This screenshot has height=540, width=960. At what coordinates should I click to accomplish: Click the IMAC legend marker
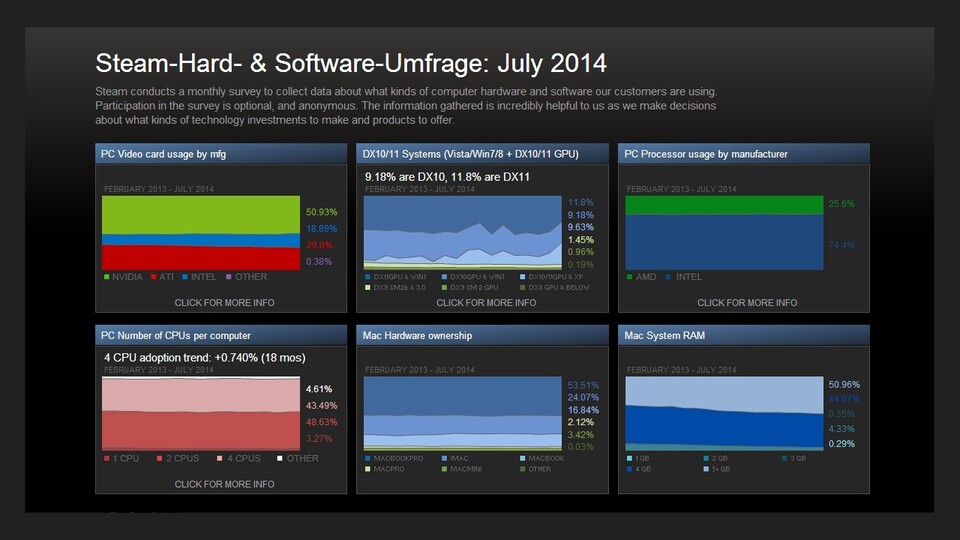click(x=445, y=458)
